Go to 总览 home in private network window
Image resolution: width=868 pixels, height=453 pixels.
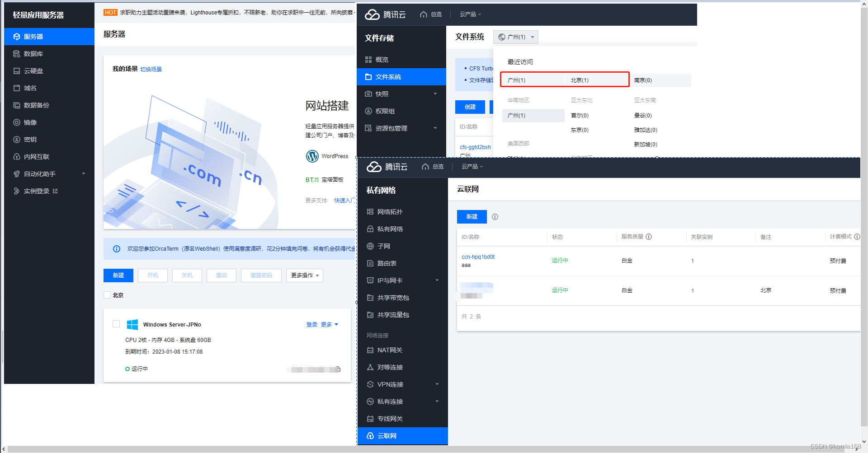click(433, 167)
